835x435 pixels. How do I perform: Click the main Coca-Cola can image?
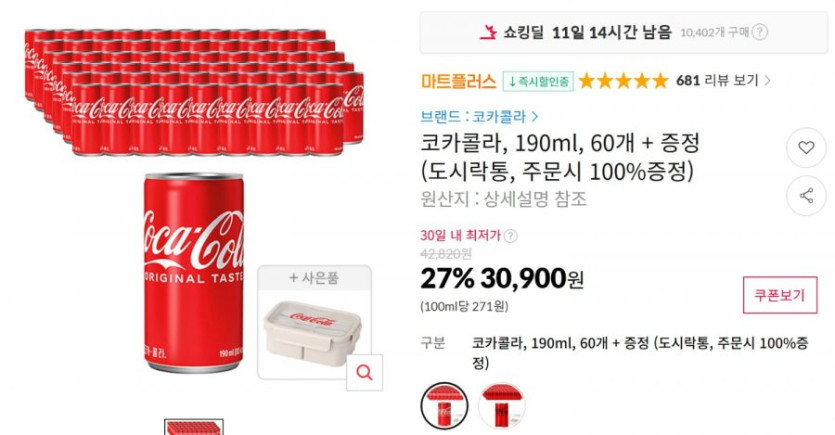point(194,272)
